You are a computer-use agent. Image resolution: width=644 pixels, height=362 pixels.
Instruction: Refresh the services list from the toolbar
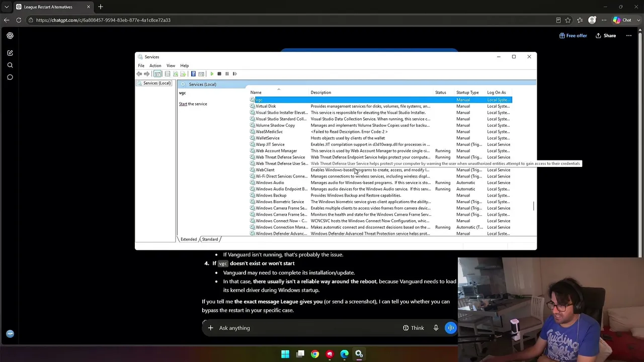coord(176,74)
